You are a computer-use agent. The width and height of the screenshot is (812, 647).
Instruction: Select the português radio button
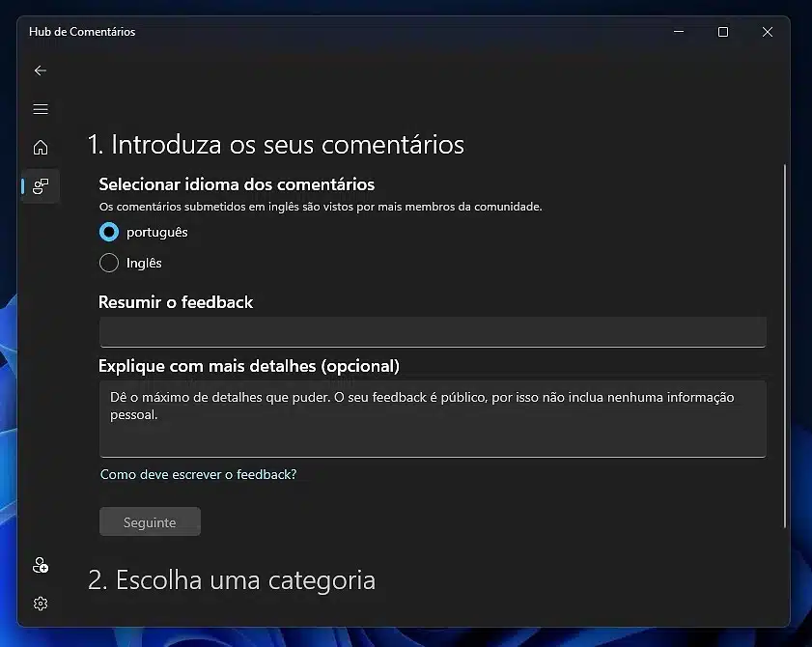tap(109, 232)
